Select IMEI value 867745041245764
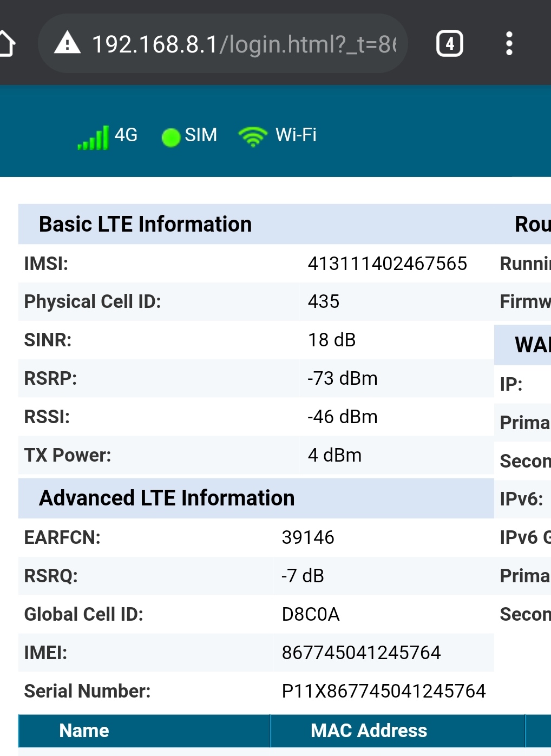The width and height of the screenshot is (551, 756). 362,653
